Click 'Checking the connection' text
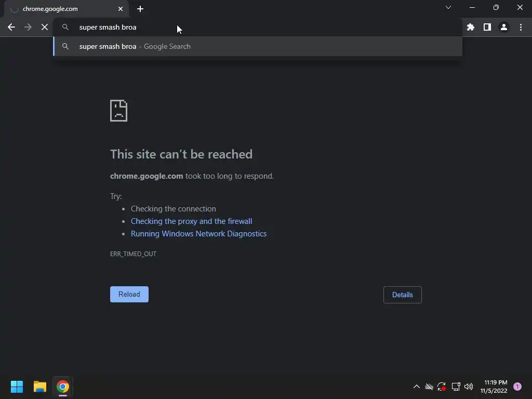The height and width of the screenshot is (399, 532). 174,209
